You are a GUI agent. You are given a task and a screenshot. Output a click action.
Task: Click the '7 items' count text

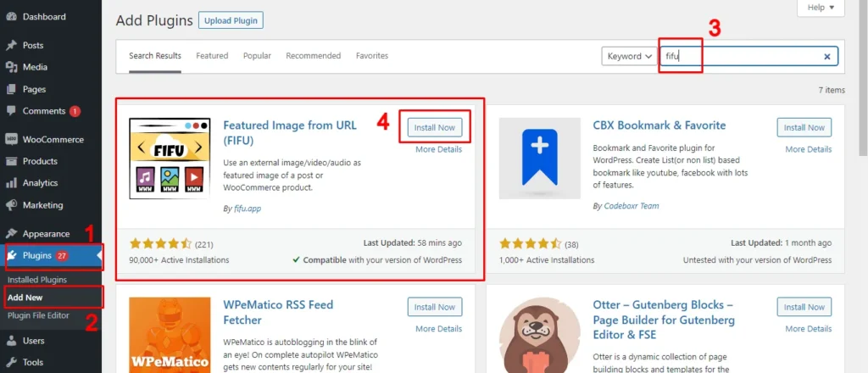(x=832, y=90)
